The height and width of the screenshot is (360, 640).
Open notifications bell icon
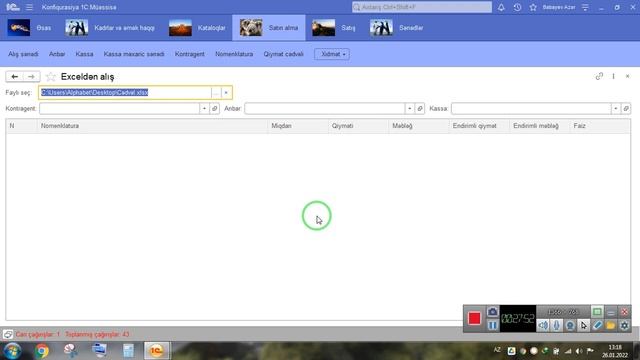(501, 7)
